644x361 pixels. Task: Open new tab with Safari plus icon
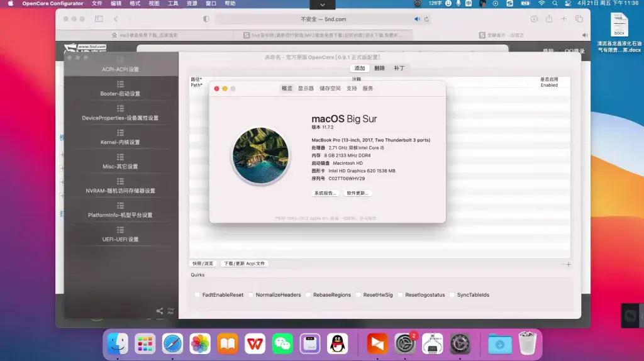(564, 19)
